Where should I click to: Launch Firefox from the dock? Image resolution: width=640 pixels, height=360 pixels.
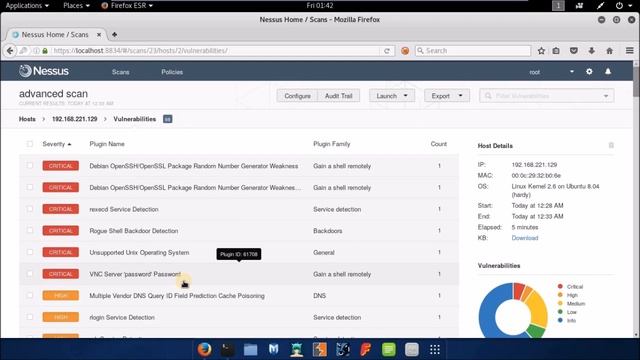[204, 349]
